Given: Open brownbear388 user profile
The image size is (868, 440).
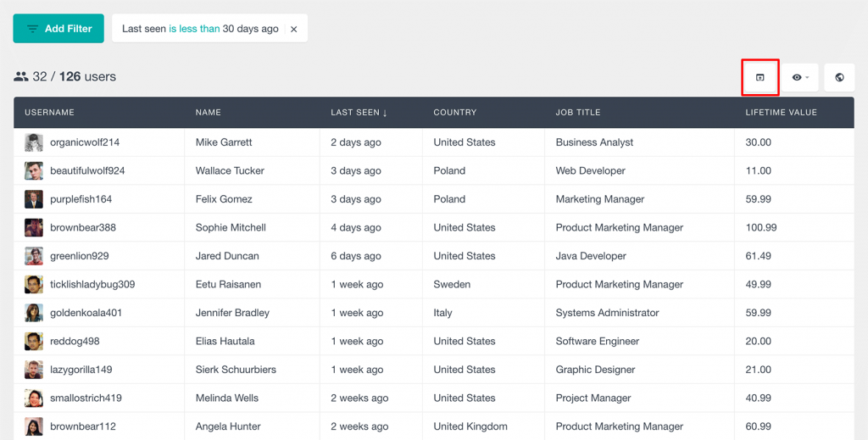Looking at the screenshot, I should pyautogui.click(x=82, y=228).
